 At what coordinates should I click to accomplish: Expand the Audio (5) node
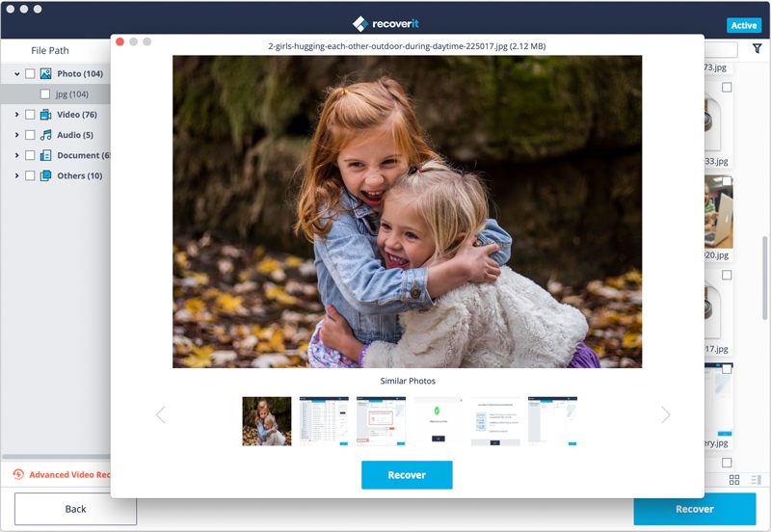point(16,135)
